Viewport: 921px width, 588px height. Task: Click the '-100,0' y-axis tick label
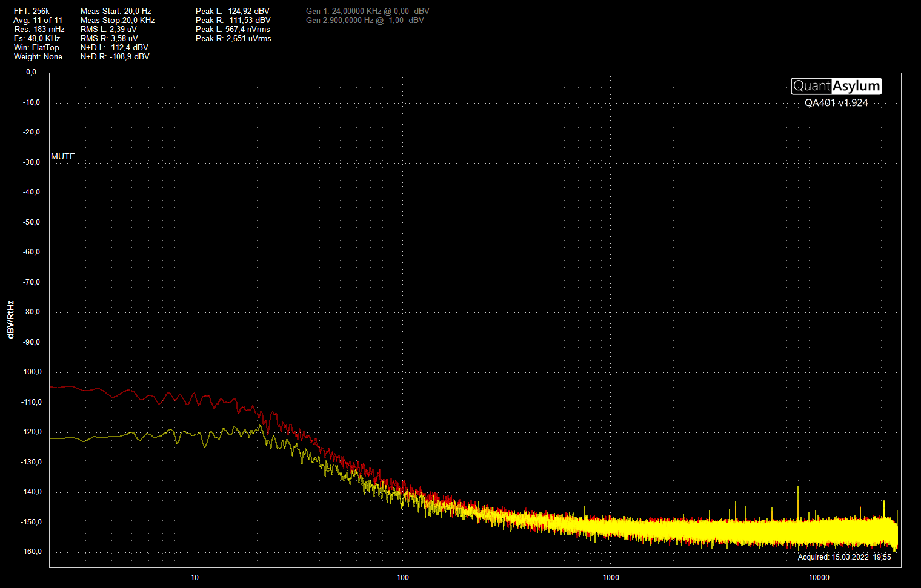point(32,372)
